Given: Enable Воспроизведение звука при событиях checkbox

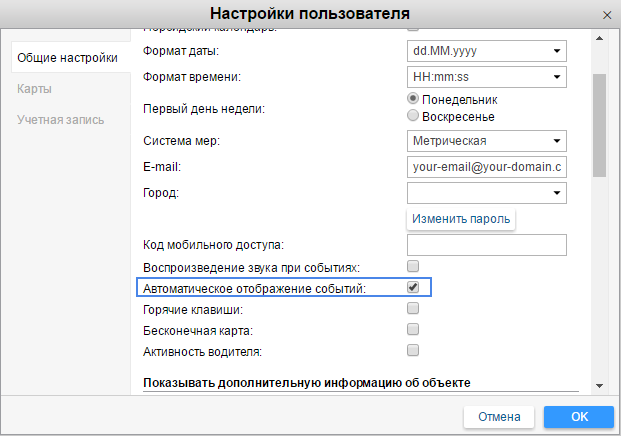Looking at the screenshot, I should pyautogui.click(x=413, y=267).
